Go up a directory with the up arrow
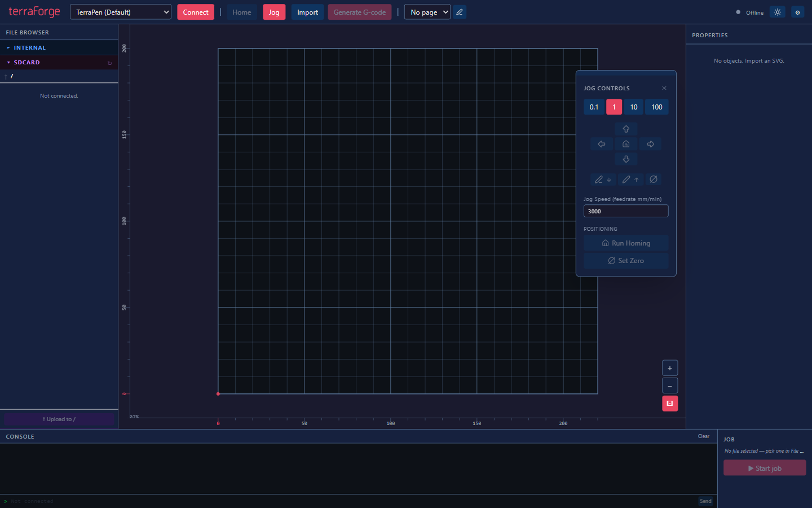 coord(6,76)
